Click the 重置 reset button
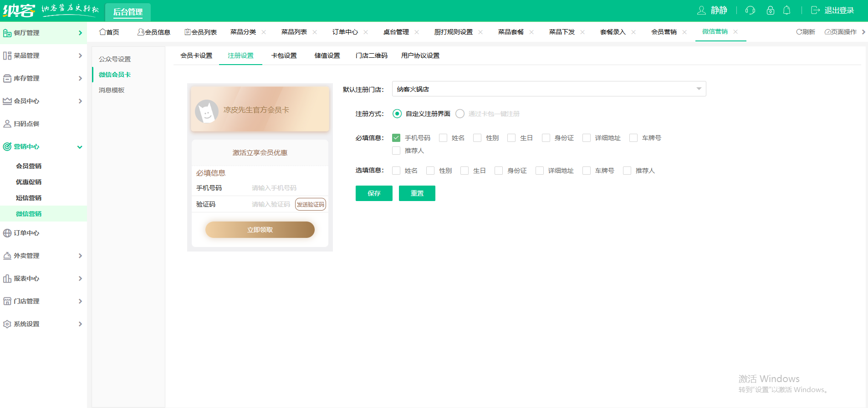868x408 pixels. [417, 193]
